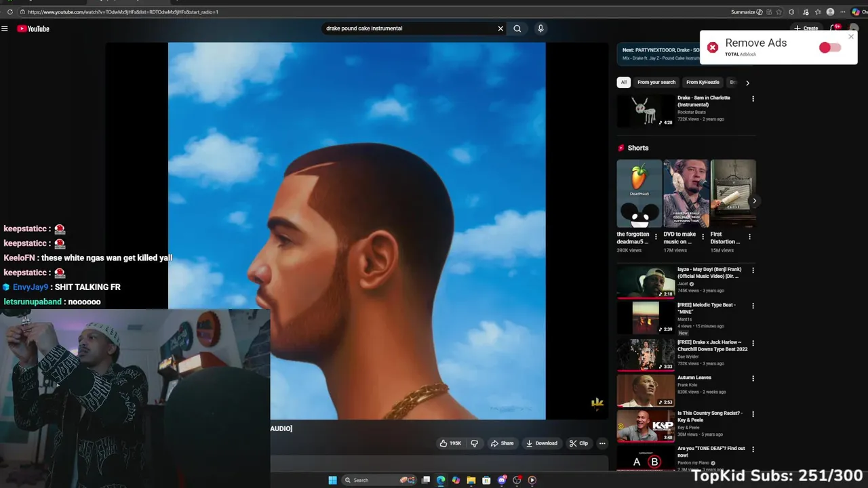
Task: Open Discord from taskbar
Action: click(x=502, y=480)
